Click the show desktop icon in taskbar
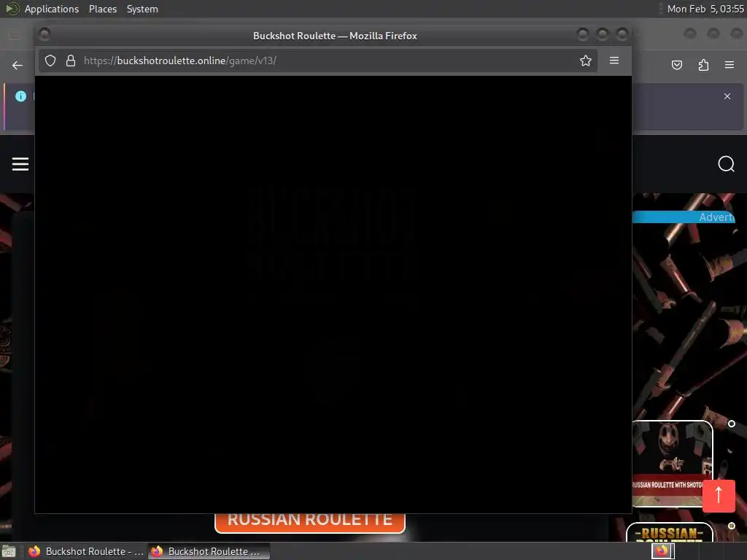Viewport: 747px width, 560px height. tap(9, 551)
